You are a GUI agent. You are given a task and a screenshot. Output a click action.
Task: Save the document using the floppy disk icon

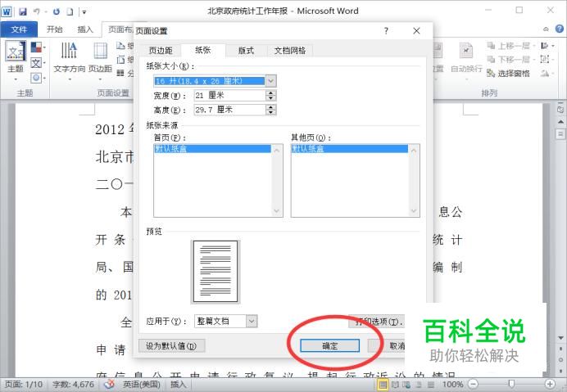23,11
